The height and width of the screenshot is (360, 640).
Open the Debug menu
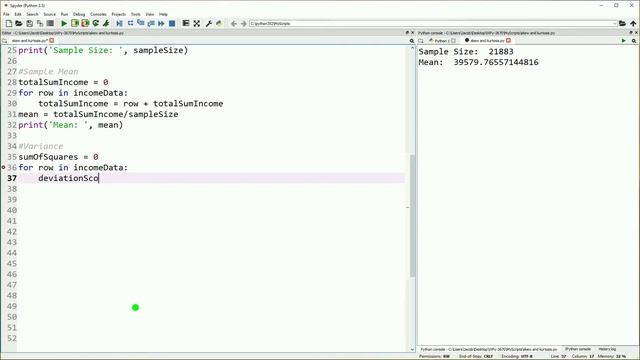click(79, 14)
